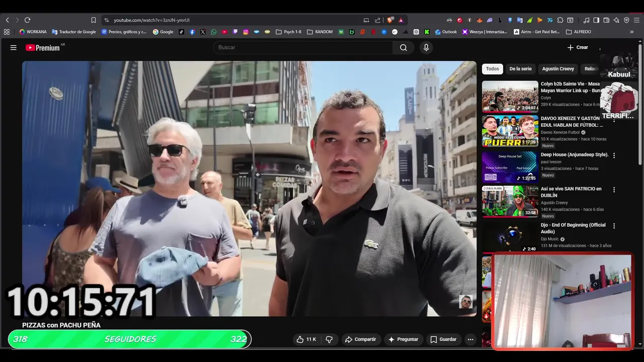Click the Crear button
The width and height of the screenshot is (644, 362).
[x=578, y=47]
